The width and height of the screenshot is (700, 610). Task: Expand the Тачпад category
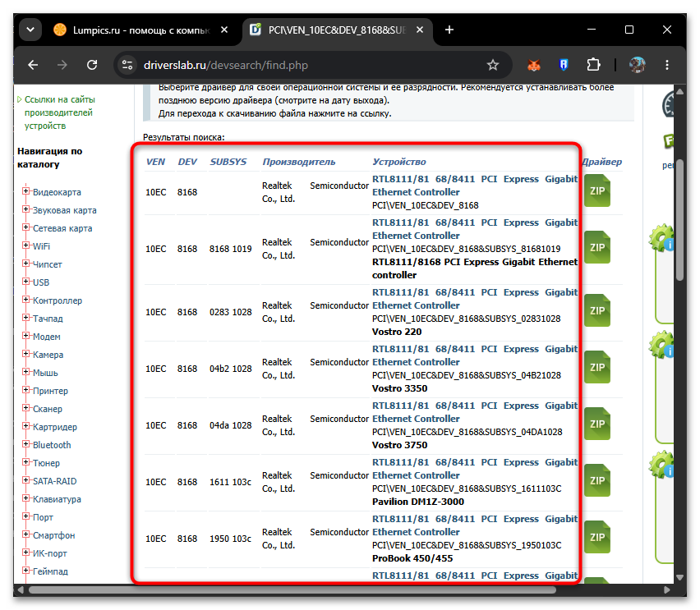click(26, 318)
